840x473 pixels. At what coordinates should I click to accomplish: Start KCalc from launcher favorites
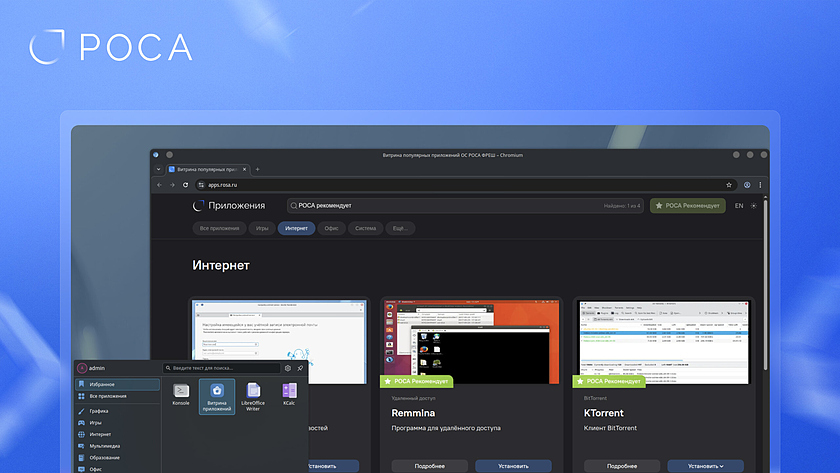point(289,396)
